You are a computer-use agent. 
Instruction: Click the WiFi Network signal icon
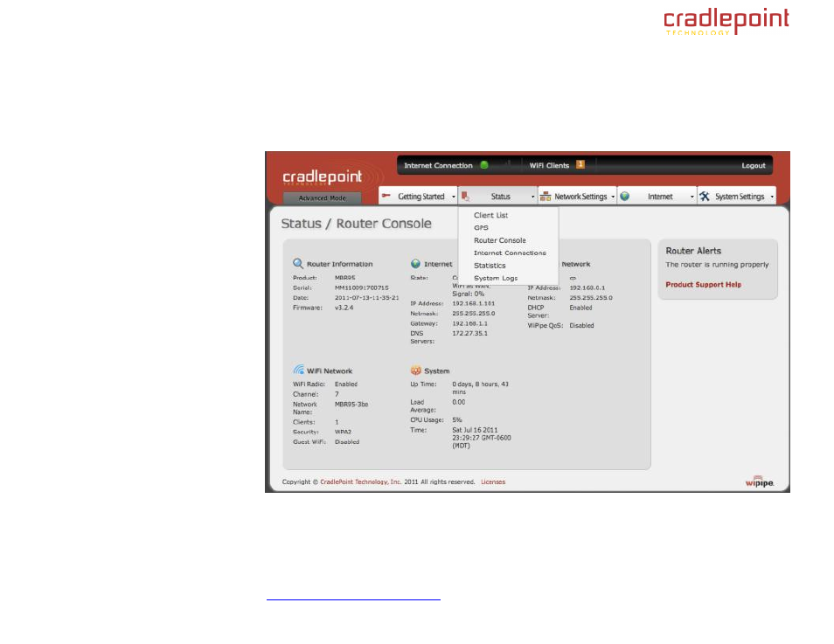coord(298,370)
